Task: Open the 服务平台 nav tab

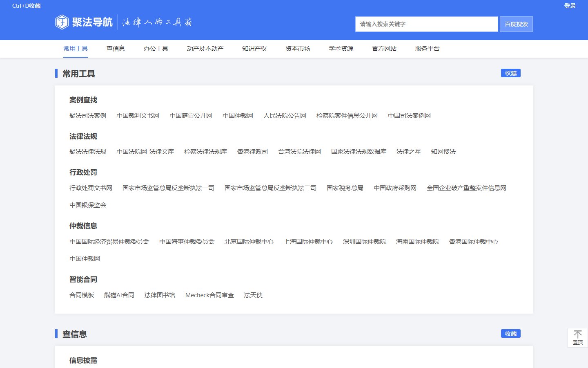Action: point(428,49)
